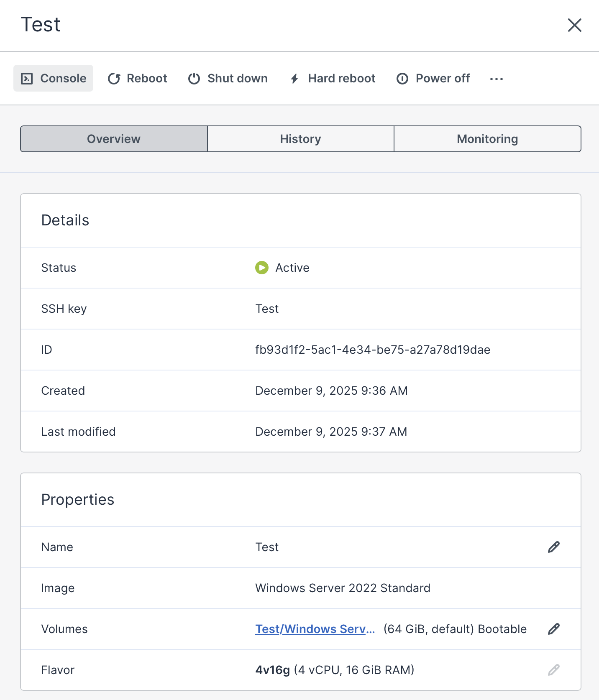This screenshot has height=700, width=599.
Task: Open the more actions ellipsis menu
Action: click(x=496, y=79)
